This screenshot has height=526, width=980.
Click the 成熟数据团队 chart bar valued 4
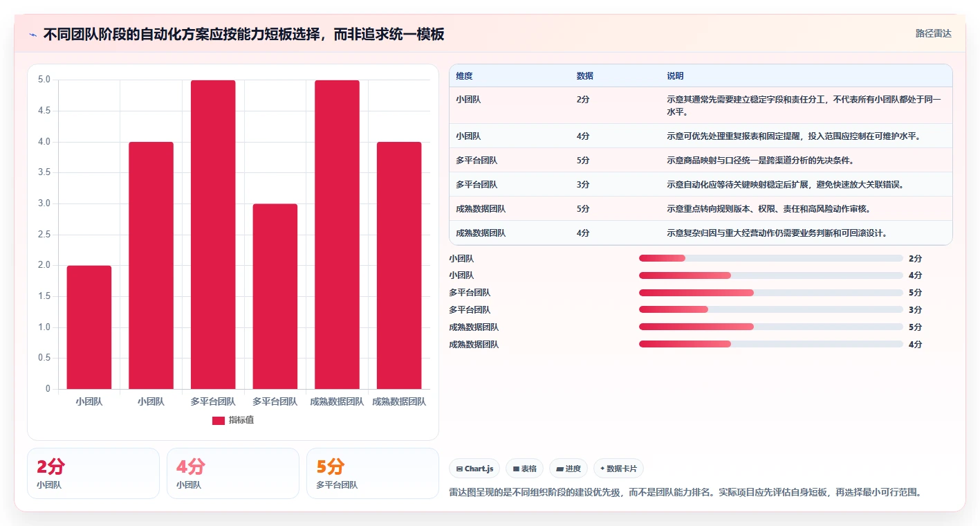tap(399, 266)
